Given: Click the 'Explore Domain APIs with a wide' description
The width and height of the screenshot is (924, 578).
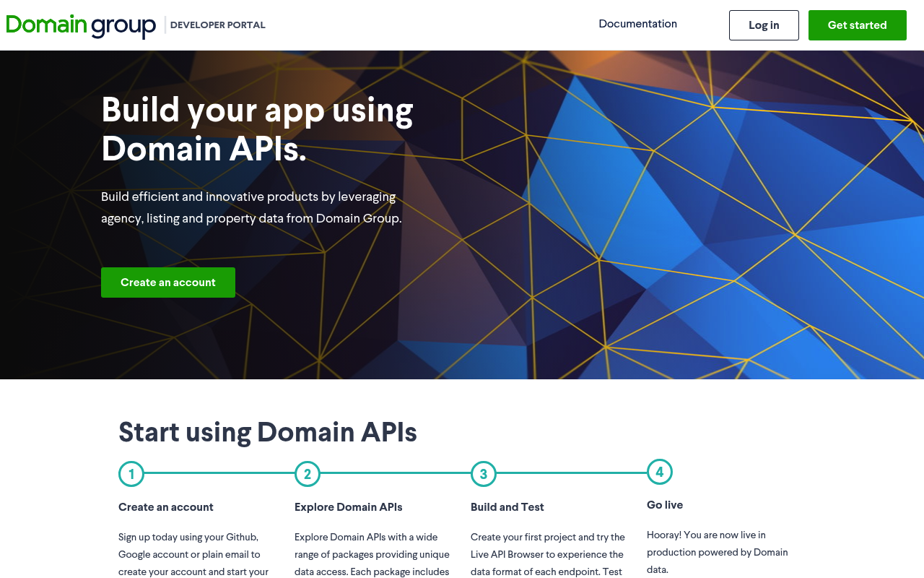Looking at the screenshot, I should coord(372,554).
